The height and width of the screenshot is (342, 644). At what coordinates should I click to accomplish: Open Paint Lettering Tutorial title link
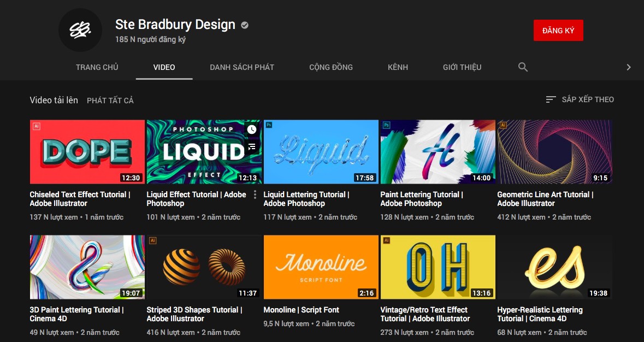(x=422, y=199)
